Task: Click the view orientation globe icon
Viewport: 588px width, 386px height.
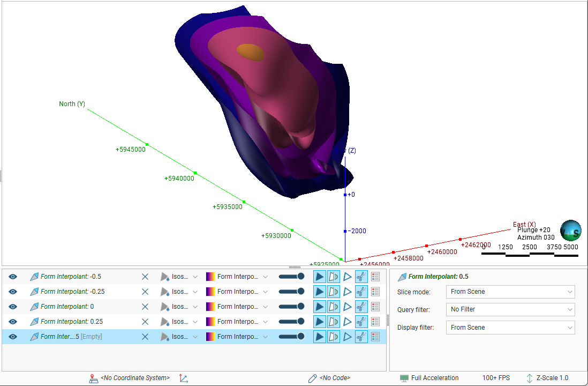Action: tap(570, 230)
